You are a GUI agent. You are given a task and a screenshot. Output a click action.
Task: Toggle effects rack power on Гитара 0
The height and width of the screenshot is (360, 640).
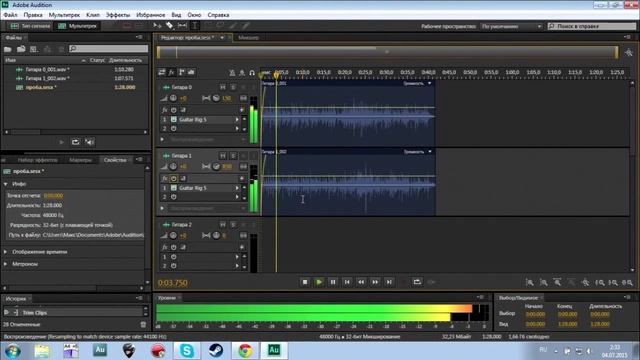(x=174, y=110)
